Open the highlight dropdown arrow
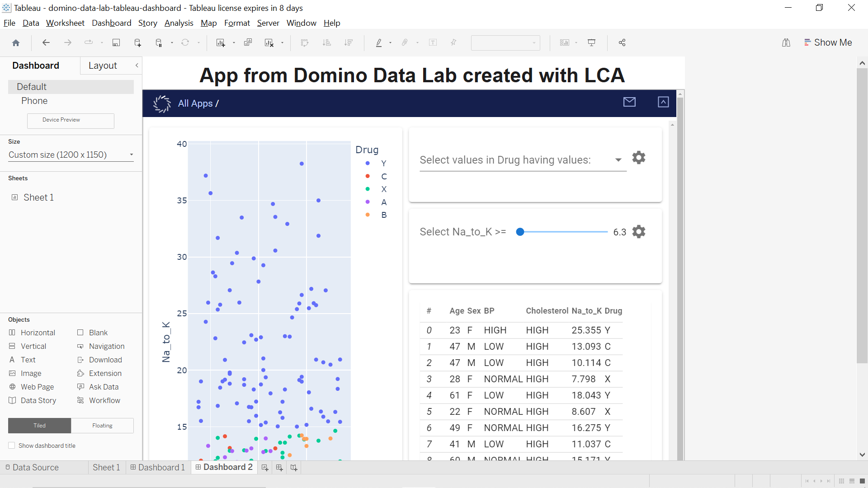 tap(390, 42)
